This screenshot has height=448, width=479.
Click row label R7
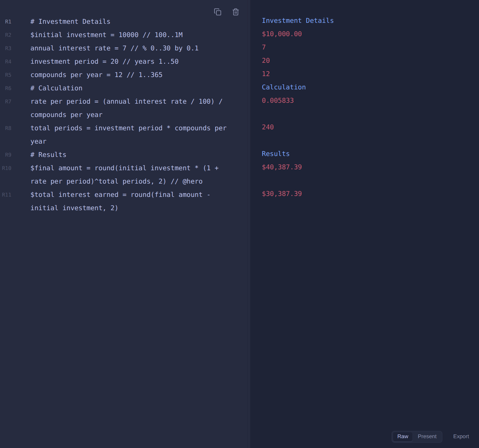[x=8, y=101]
